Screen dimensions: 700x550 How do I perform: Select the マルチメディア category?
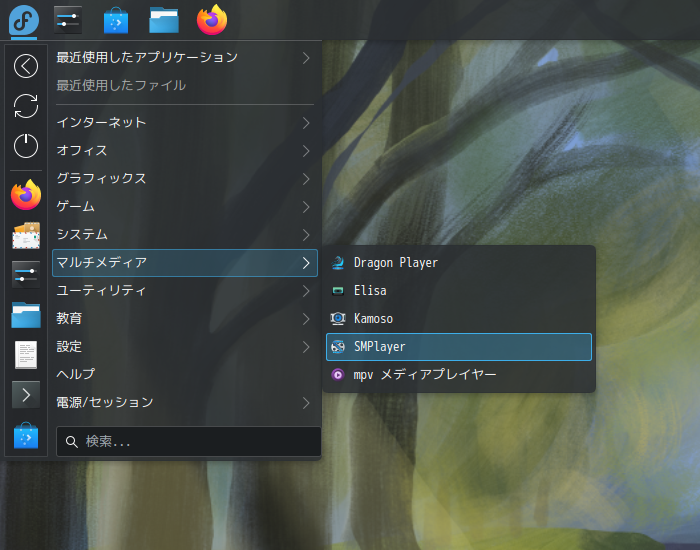point(185,263)
